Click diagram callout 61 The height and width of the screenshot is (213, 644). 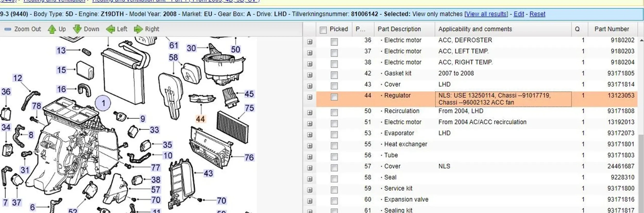[x=174, y=45]
